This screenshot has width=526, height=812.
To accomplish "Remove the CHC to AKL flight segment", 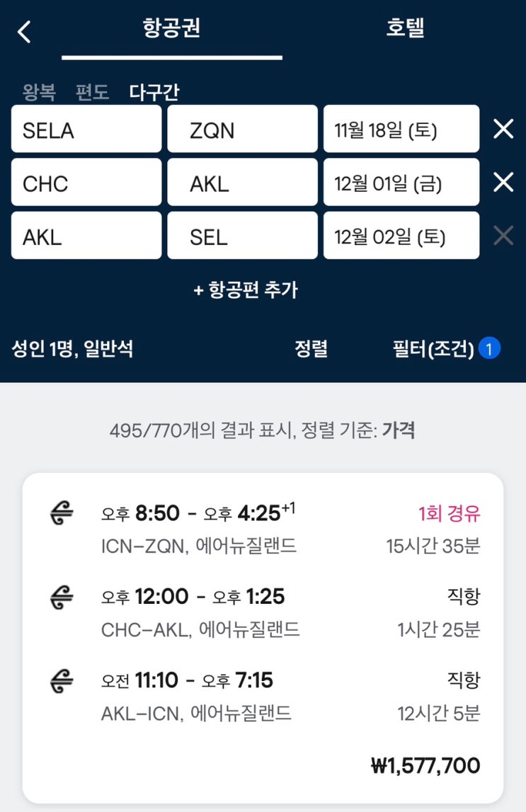I will click(503, 183).
